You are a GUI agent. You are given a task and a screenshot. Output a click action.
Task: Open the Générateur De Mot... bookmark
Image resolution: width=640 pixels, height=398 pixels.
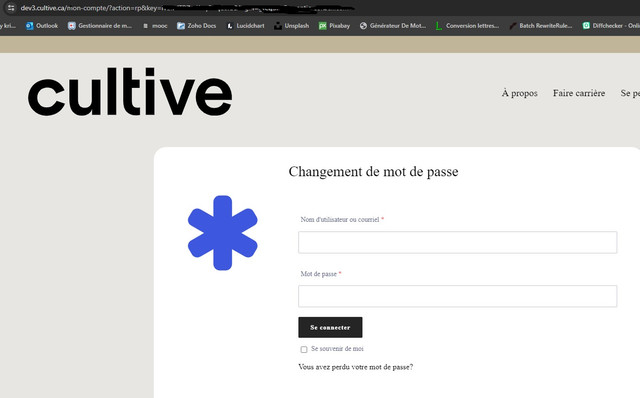click(x=393, y=26)
